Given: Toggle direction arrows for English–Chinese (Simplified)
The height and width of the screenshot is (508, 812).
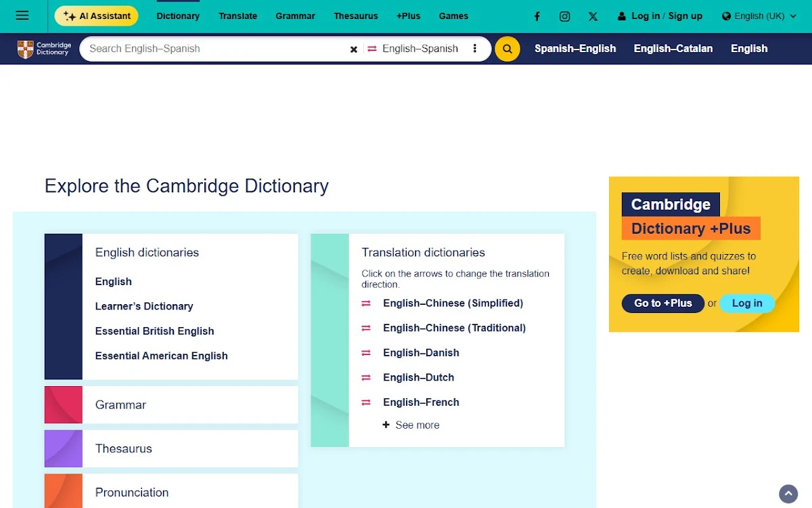Looking at the screenshot, I should pyautogui.click(x=366, y=303).
